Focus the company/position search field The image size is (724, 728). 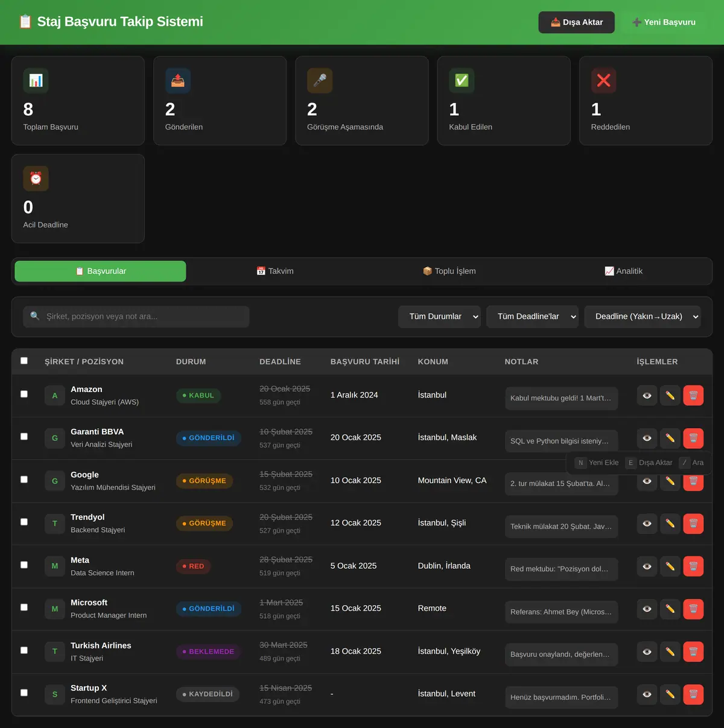pos(136,317)
